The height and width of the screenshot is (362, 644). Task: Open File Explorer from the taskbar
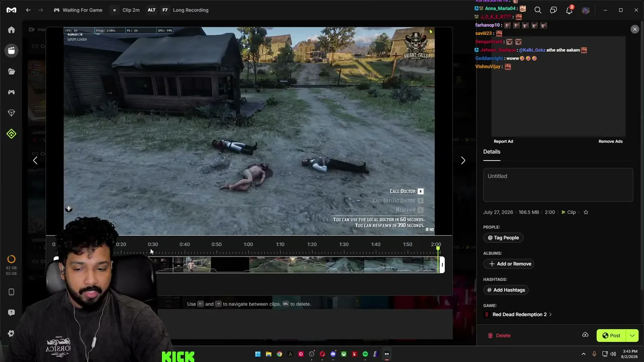269,354
